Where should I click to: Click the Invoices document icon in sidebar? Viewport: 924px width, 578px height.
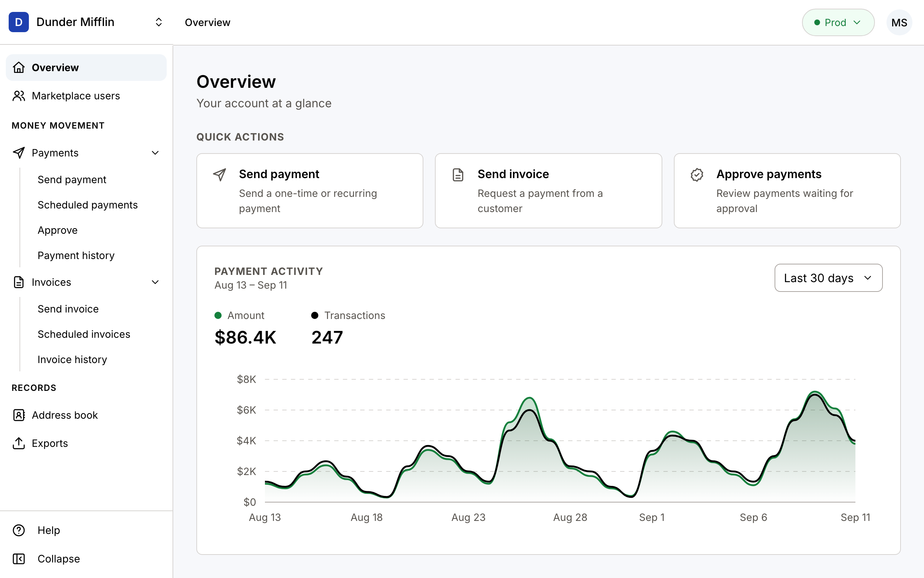19,282
